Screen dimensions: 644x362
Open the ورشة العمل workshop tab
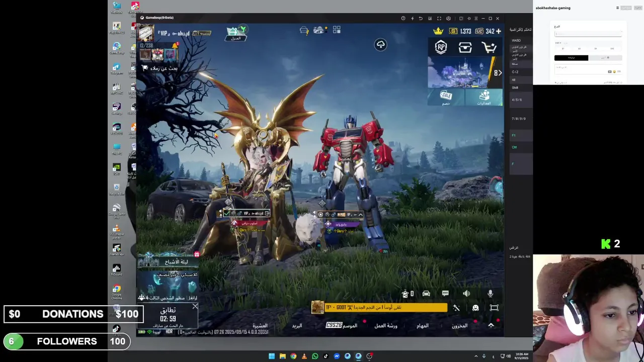coord(386,326)
